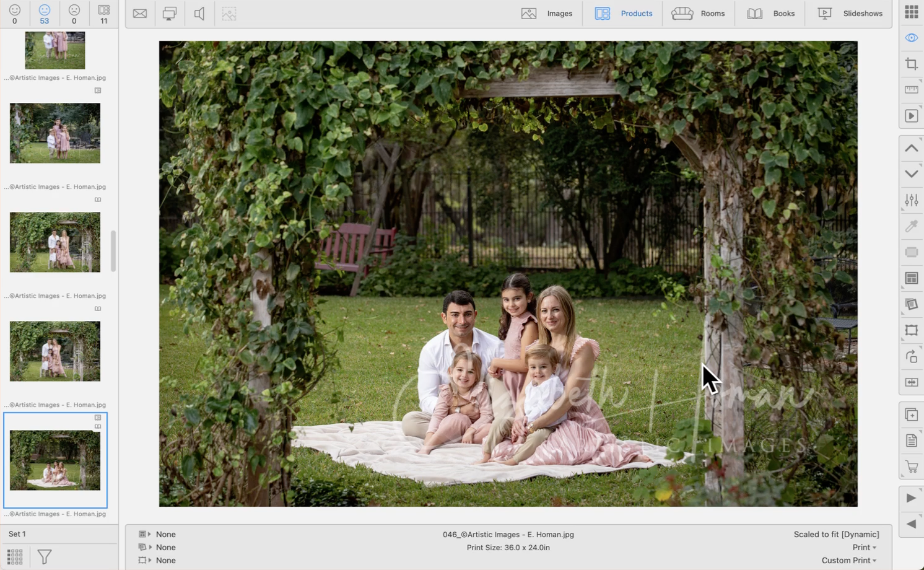
Task: Click the printer icon in toolbar
Action: click(169, 14)
